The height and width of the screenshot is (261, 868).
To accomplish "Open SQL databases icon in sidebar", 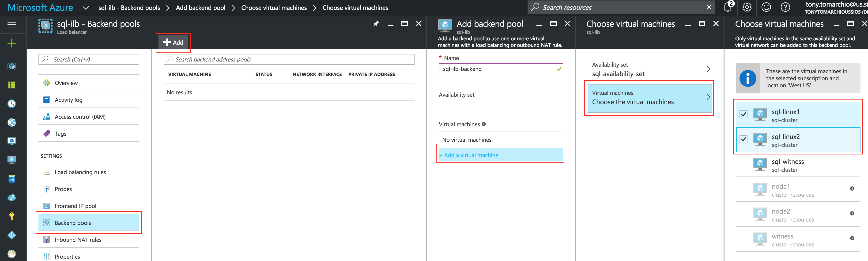I will 12,179.
